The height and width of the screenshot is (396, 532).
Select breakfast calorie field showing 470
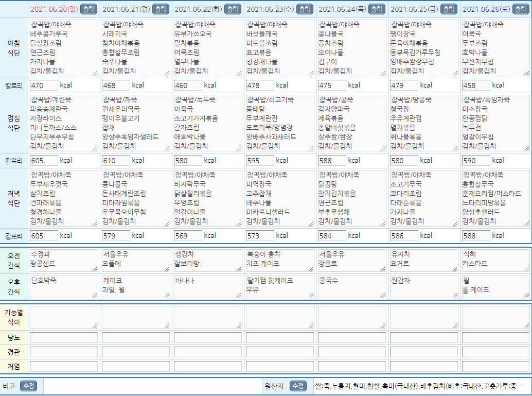tap(44, 85)
